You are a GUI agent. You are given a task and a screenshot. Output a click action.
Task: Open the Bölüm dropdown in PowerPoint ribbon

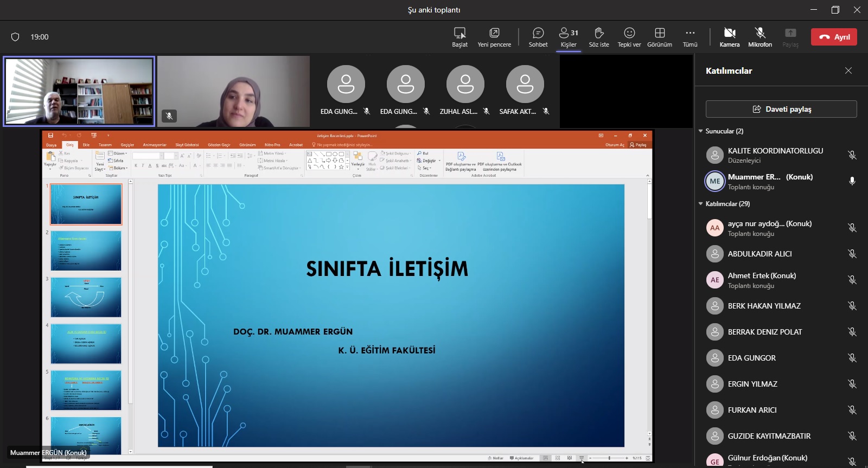click(x=118, y=168)
